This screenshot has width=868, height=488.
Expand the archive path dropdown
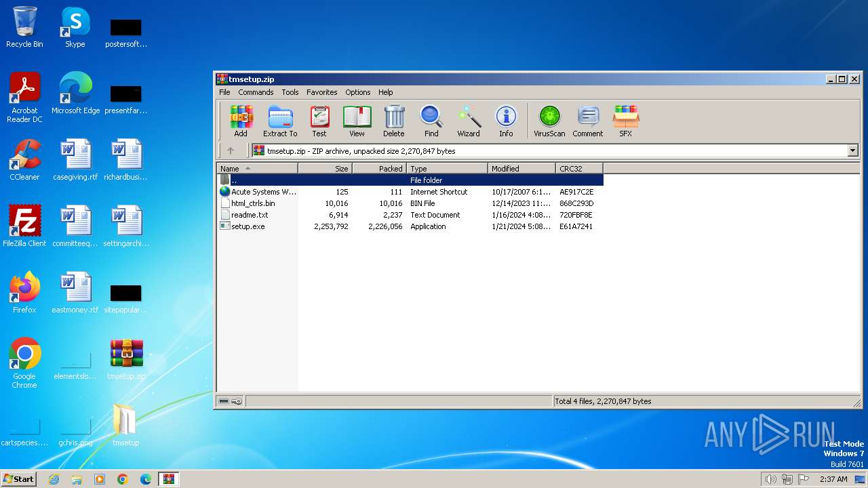tap(853, 150)
